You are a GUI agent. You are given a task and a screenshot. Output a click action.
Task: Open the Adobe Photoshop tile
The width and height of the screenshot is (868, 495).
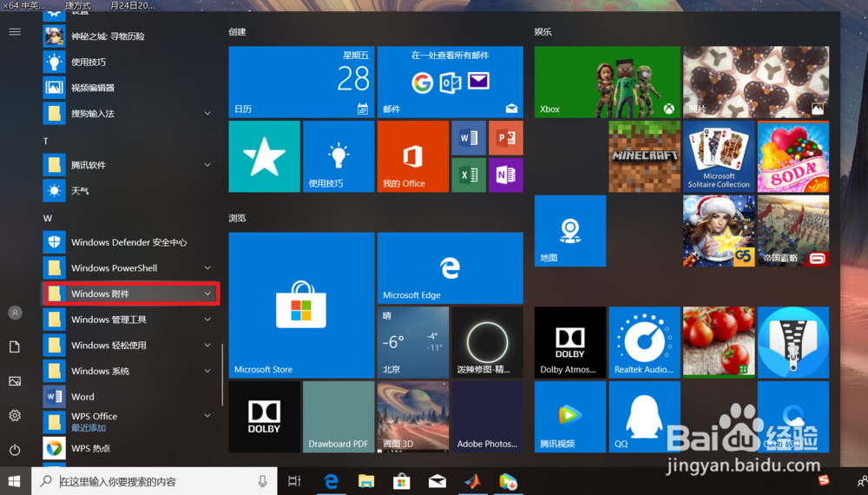point(487,416)
